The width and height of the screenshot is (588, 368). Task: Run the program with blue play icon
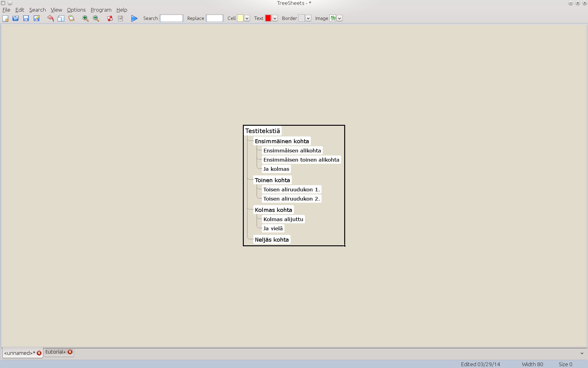tap(134, 18)
